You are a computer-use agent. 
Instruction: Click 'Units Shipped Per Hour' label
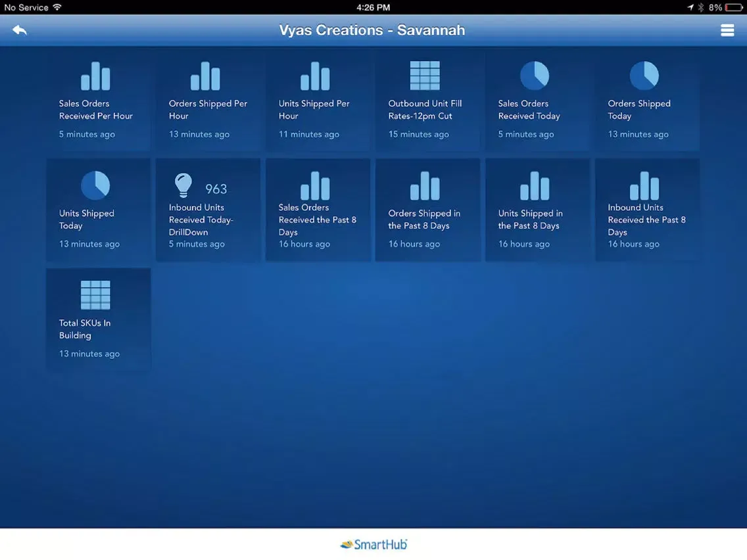click(314, 110)
